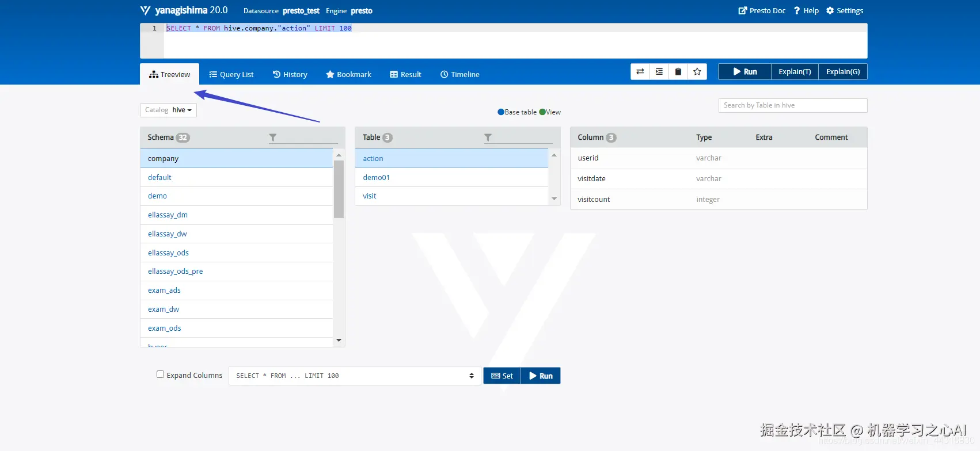
Task: Click the Explain(G) button
Action: 843,72
